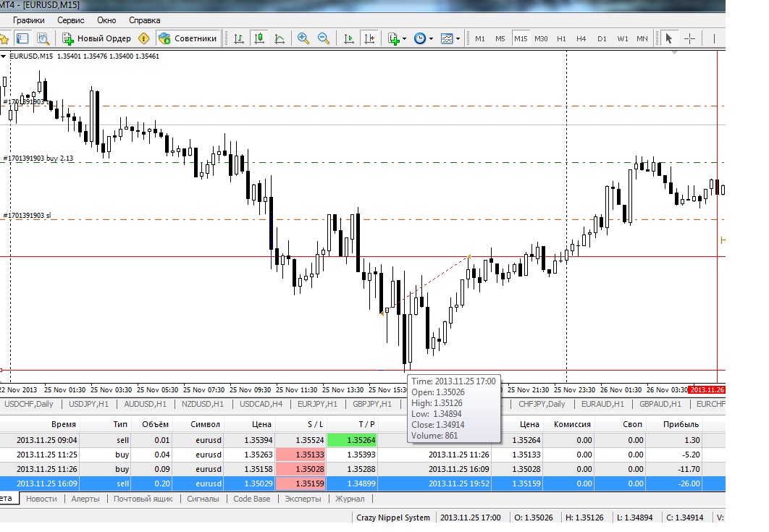Toggle chart shift icon
Viewport: 769px width, 532px height.
pyautogui.click(x=369, y=38)
